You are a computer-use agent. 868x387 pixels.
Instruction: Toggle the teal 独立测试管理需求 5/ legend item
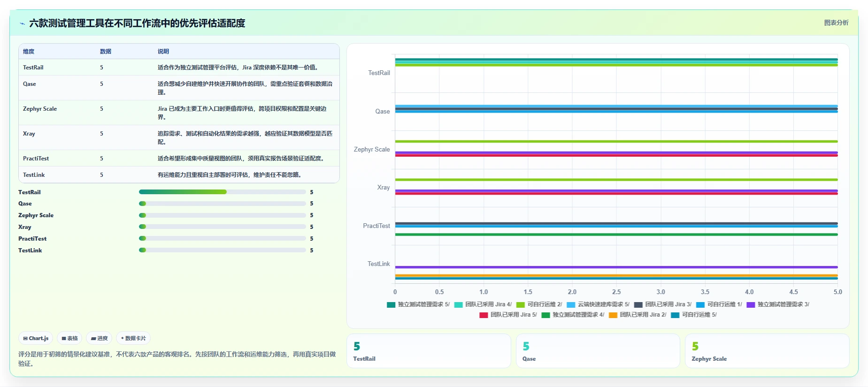[x=418, y=304]
